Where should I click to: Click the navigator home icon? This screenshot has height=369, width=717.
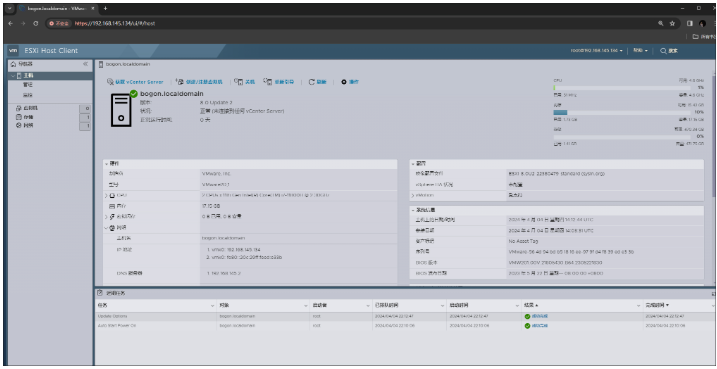[x=13, y=64]
